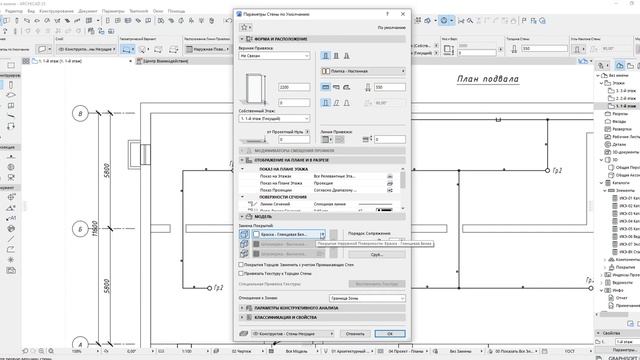Open Параметры menu
This screenshot has width=640, height=360.
tap(113, 11)
